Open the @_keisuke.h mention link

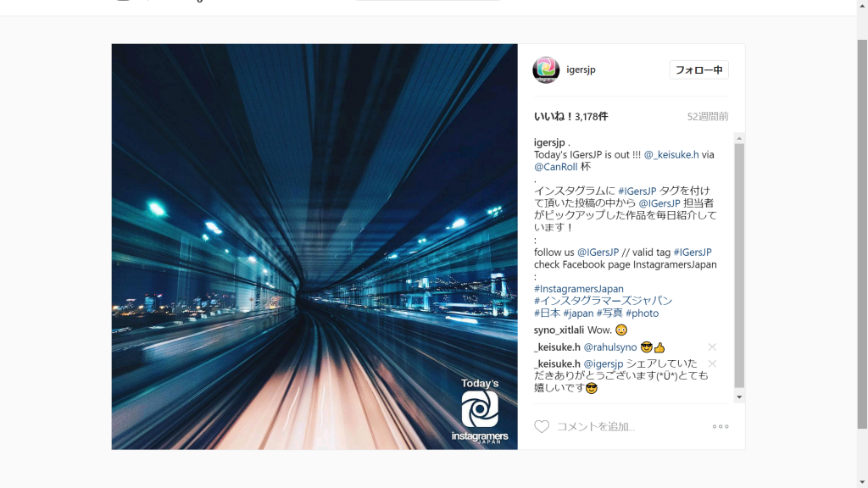(x=671, y=154)
